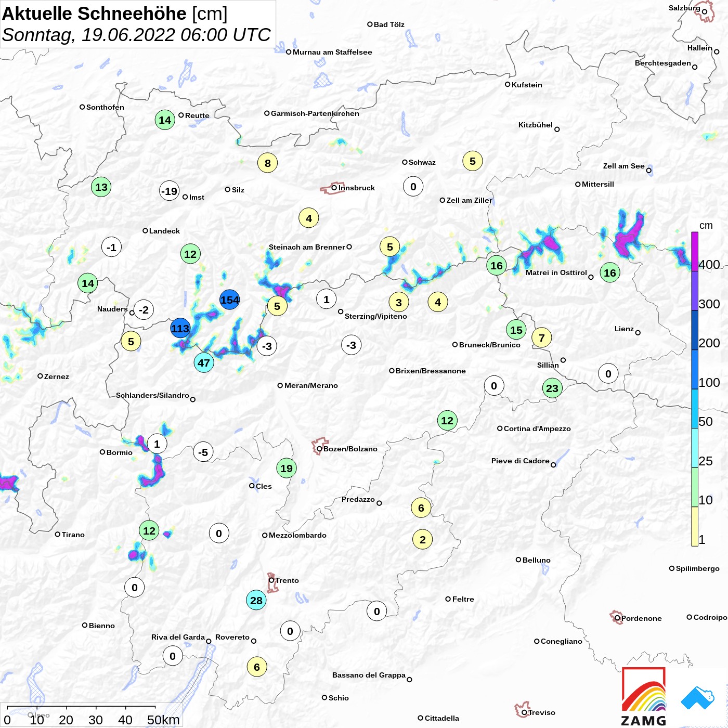Click the 8 cm marker above Silz
Image resolution: width=728 pixels, height=728 pixels.
(x=268, y=163)
